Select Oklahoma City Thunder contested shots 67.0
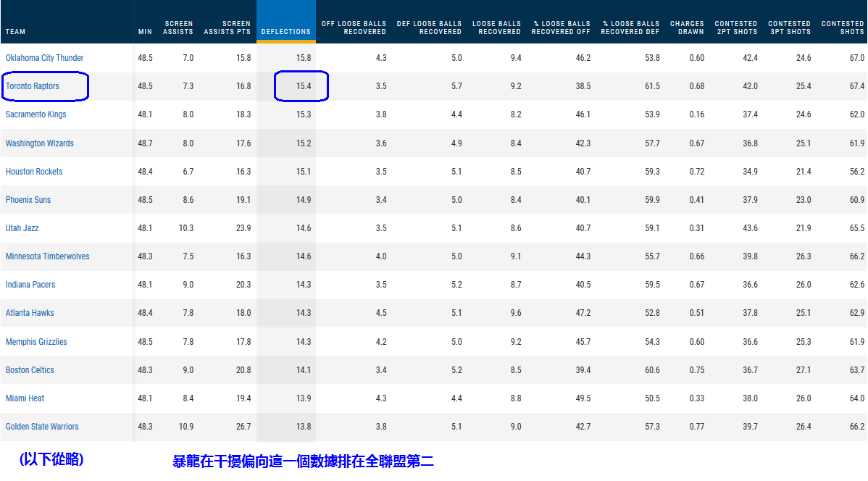 (857, 57)
